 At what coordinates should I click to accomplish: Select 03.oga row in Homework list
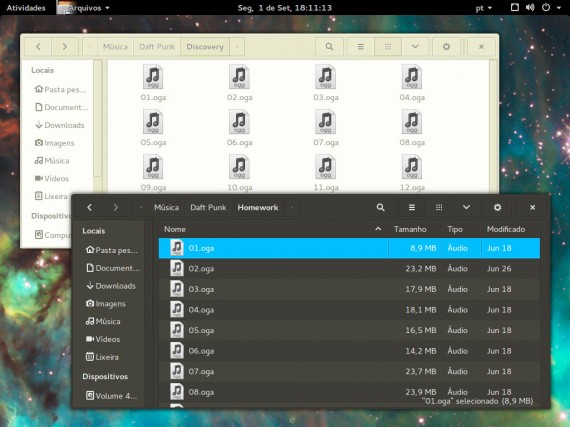coord(349,289)
